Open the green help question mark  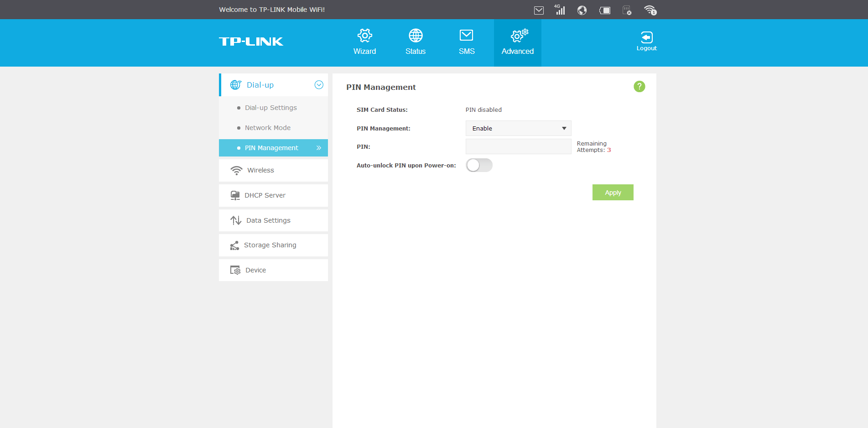(639, 86)
